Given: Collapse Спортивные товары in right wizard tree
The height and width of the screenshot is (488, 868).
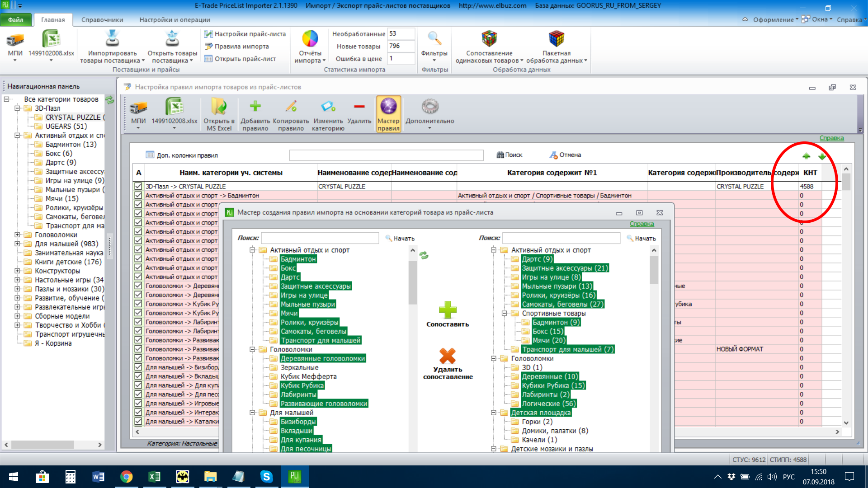Looking at the screenshot, I should (x=504, y=313).
